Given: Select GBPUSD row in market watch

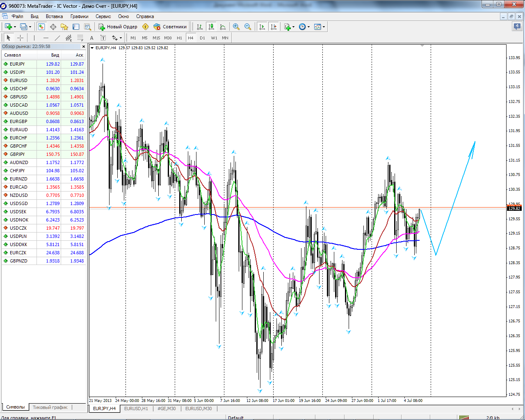Looking at the screenshot, I should (x=19, y=97).
